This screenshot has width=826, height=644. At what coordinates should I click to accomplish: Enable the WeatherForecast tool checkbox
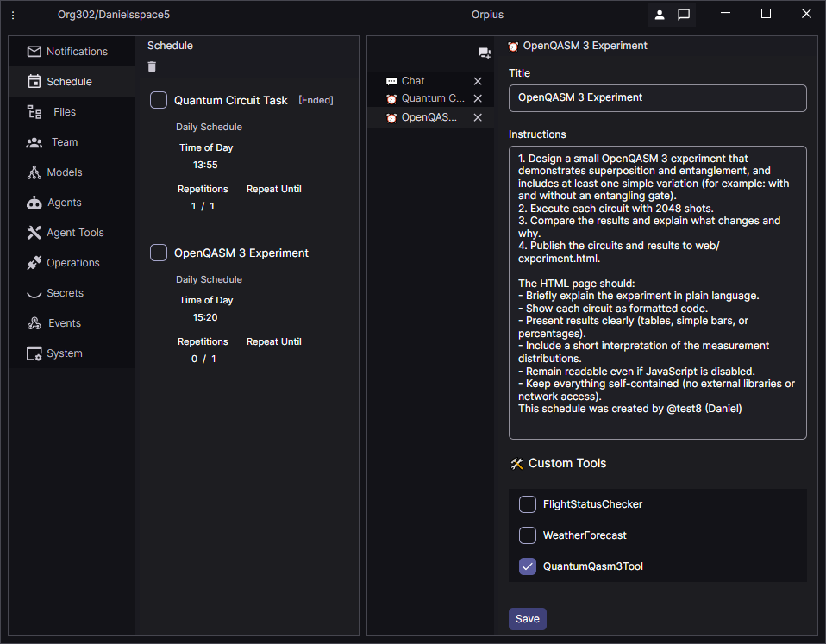(528, 535)
